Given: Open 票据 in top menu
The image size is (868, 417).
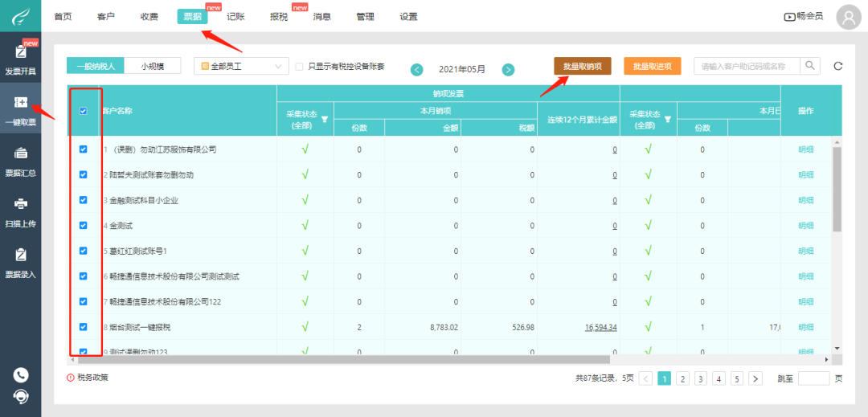Looking at the screenshot, I should 193,17.
